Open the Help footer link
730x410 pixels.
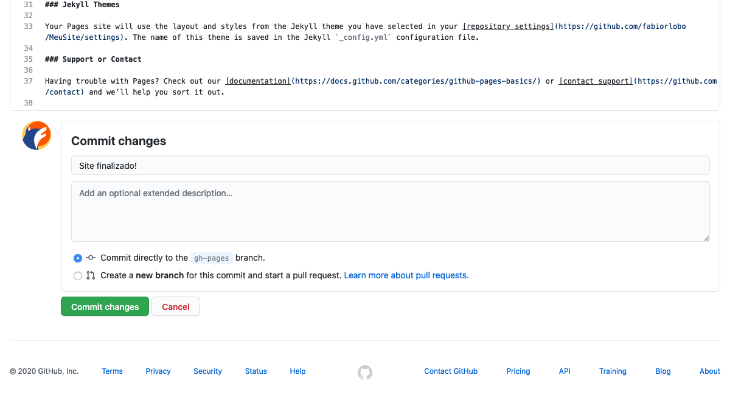pyautogui.click(x=297, y=371)
